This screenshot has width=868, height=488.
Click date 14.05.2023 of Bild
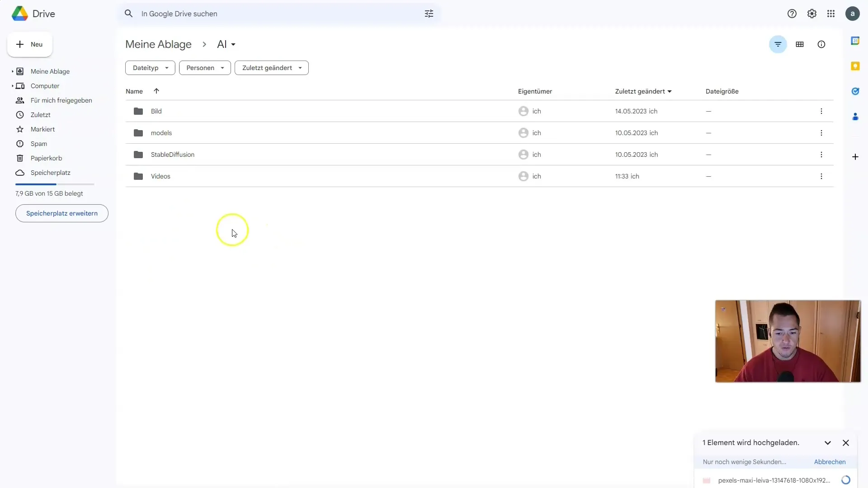coord(631,111)
